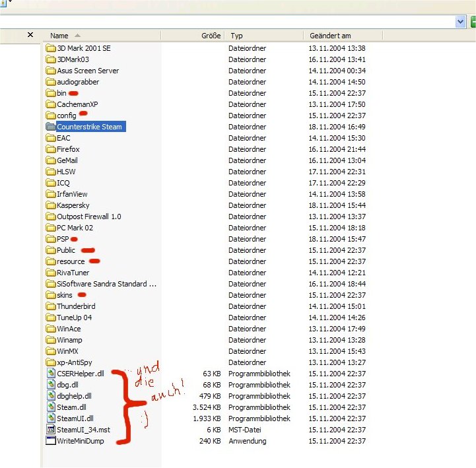This screenshot has height=468, width=476.
Task: Select the Thunderbird folder name
Action: (76, 306)
